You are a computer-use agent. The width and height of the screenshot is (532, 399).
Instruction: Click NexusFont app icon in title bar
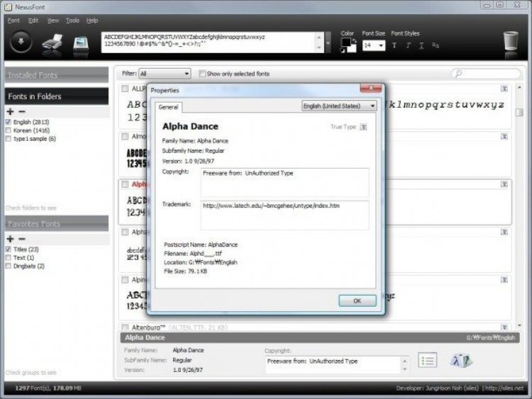pos(9,7)
